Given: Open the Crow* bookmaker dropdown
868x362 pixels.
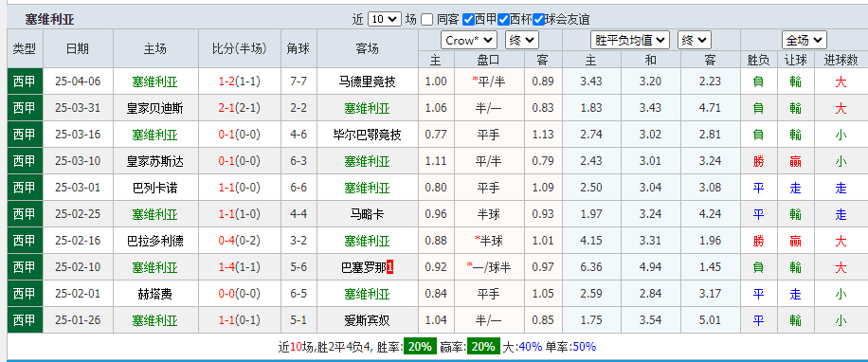Looking at the screenshot, I should point(469,41).
